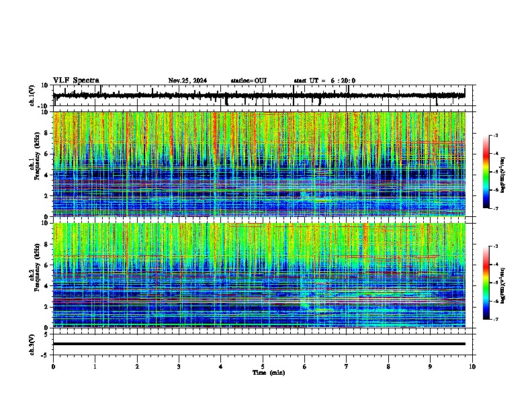Click the ch.2 log(PSD) colorbar label
Screen dimensions: 532x411
(502, 285)
